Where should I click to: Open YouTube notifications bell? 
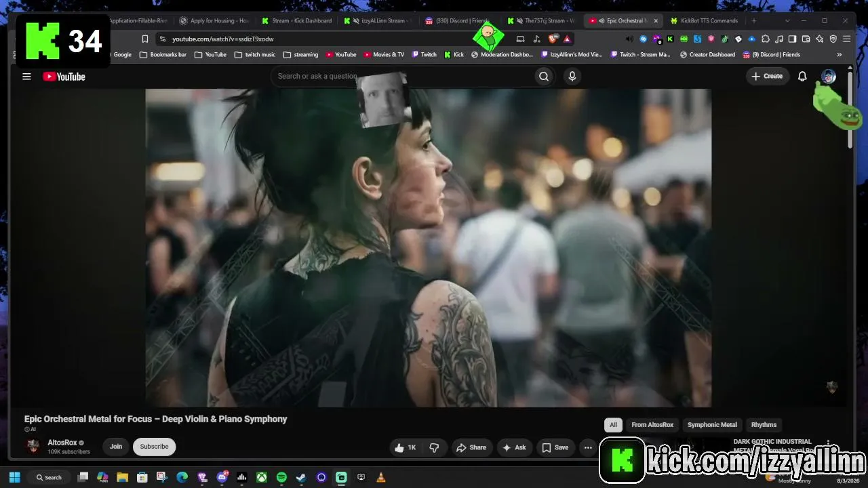(802, 77)
